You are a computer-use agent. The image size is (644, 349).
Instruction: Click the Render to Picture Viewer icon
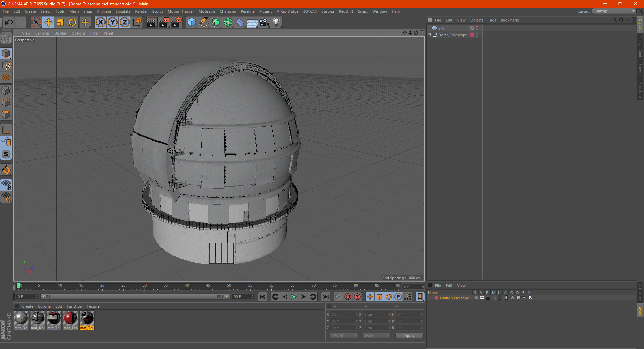(x=164, y=22)
